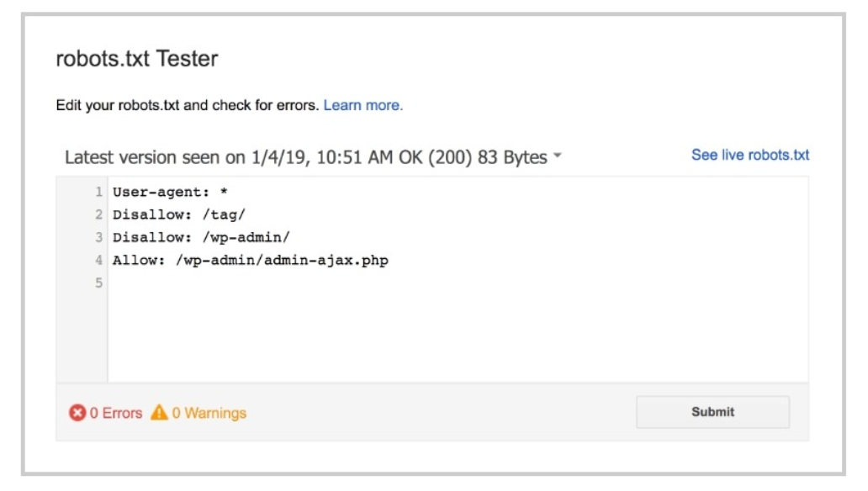The image size is (868, 491).
Task: Open See live robots.txt link
Action: 750,155
